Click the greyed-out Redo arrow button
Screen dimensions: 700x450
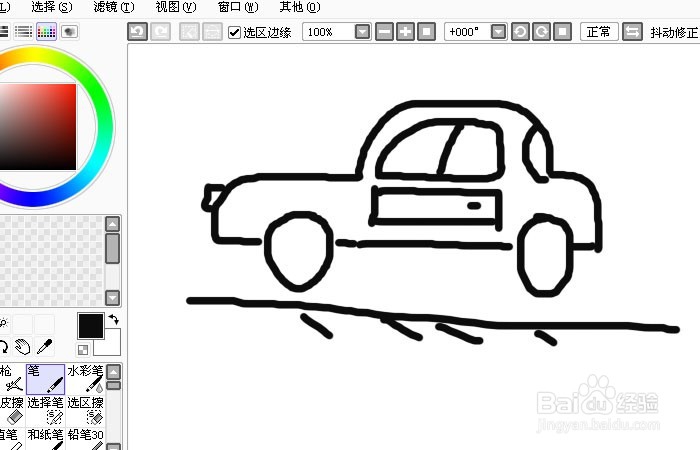tap(161, 32)
